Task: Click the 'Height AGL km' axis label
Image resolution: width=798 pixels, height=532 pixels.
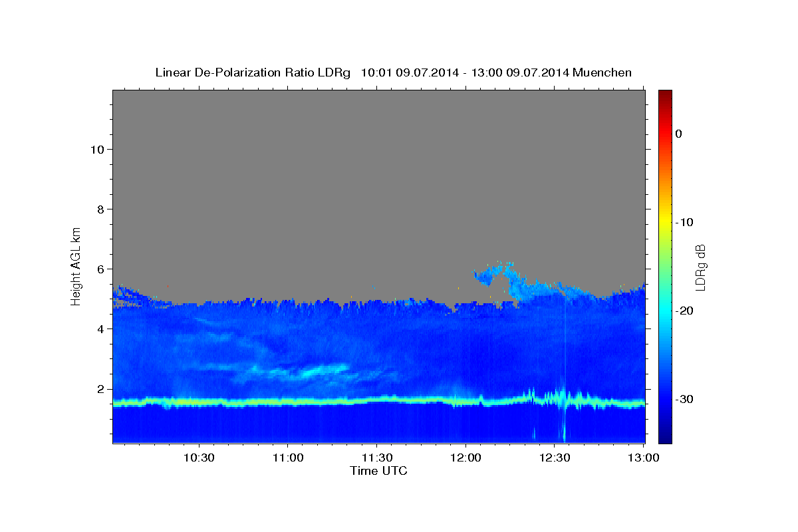Action: pos(76,265)
